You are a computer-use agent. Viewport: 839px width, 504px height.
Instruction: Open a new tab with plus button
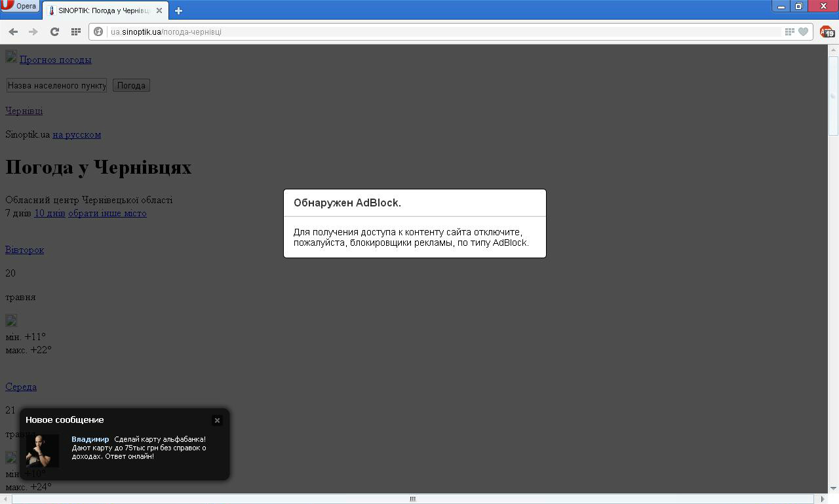[178, 10]
